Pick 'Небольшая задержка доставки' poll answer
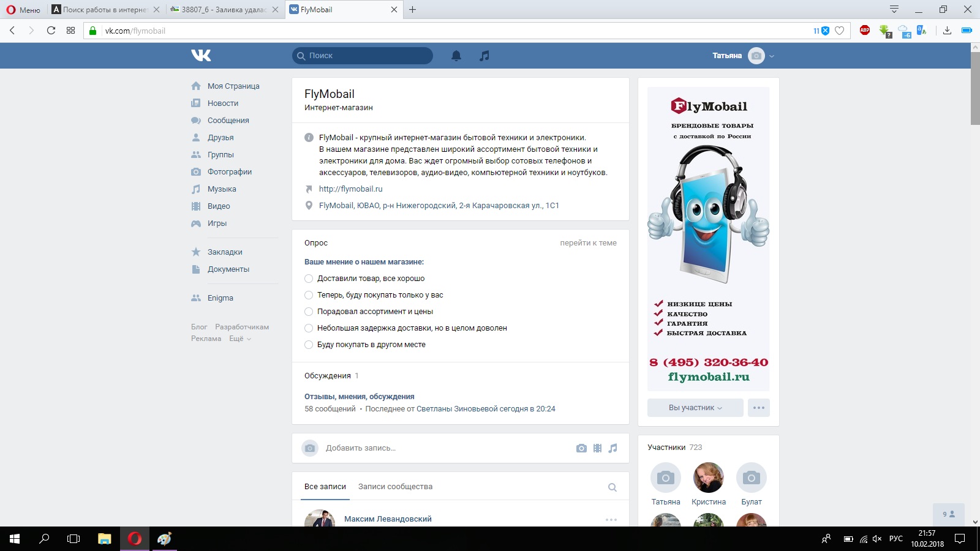The height and width of the screenshot is (551, 980). (405, 328)
